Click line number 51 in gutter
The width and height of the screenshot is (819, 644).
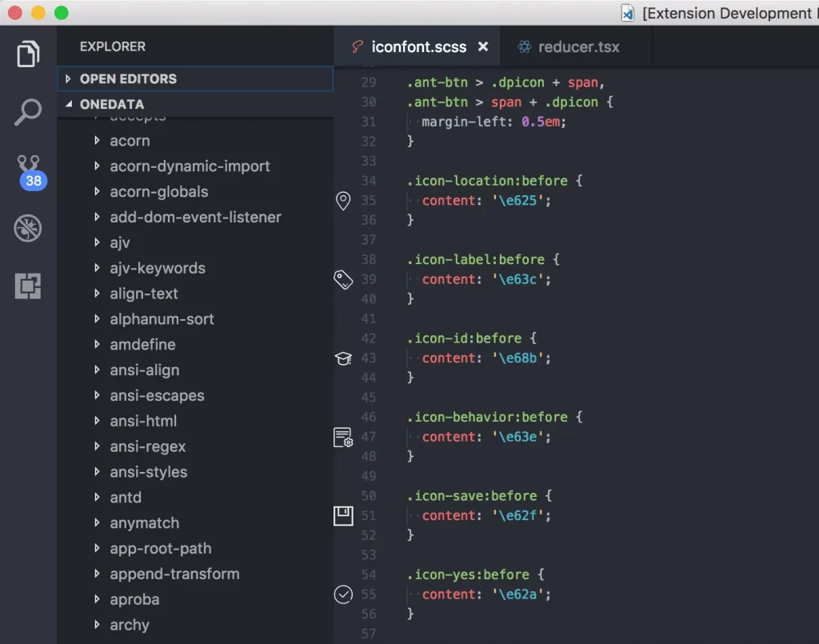pyautogui.click(x=369, y=516)
